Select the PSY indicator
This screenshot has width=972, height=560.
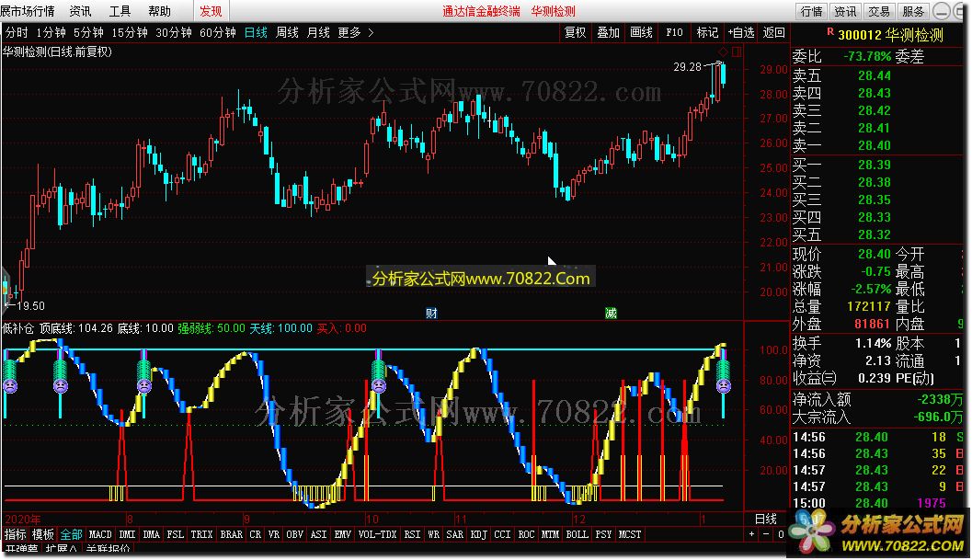coord(603,534)
